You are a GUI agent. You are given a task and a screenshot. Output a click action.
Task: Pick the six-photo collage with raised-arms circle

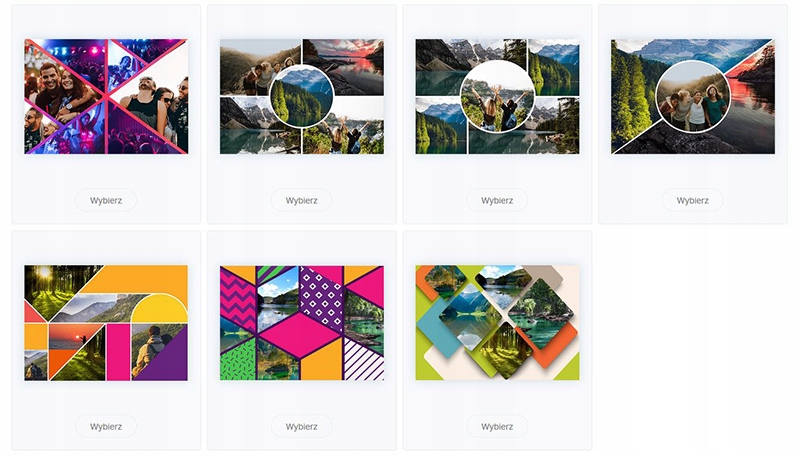coord(497,96)
